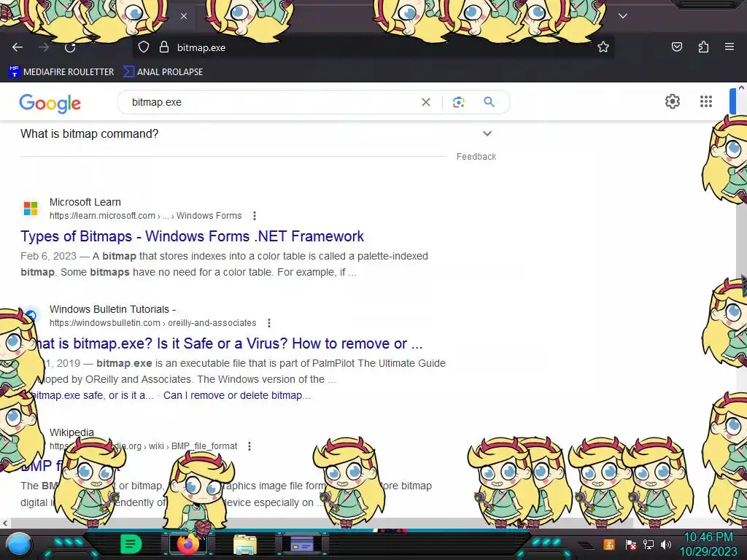
Task: Click the Firefox taskbar icon
Action: [187, 544]
